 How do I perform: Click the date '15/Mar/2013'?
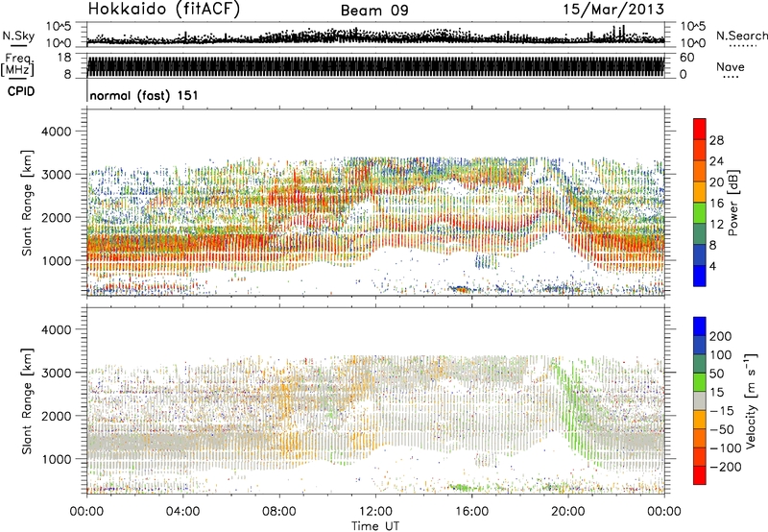coord(613,10)
